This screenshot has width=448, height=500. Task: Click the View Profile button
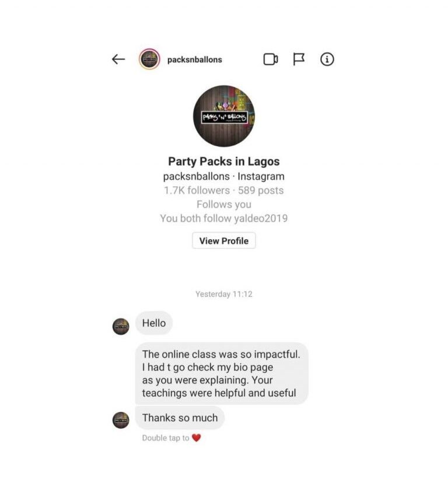(x=224, y=241)
